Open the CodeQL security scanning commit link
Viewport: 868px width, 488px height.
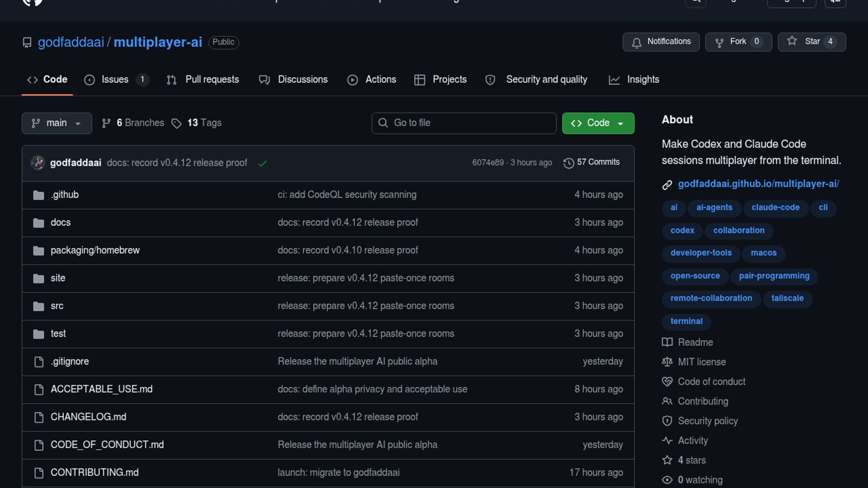point(347,195)
